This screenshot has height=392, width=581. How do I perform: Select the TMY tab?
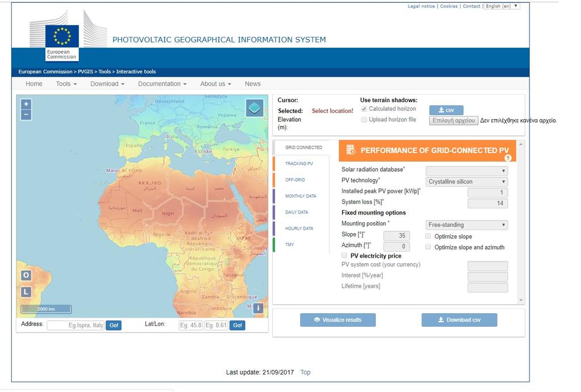[x=289, y=245]
